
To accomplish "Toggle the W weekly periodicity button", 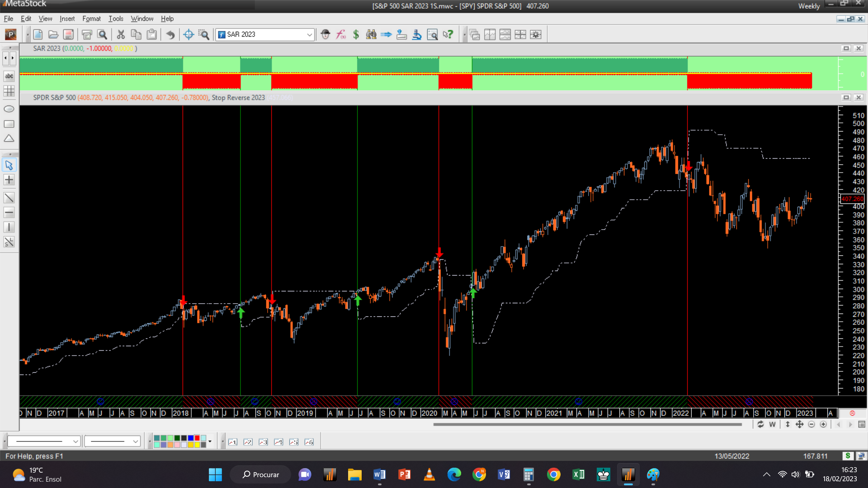I will [x=772, y=424].
